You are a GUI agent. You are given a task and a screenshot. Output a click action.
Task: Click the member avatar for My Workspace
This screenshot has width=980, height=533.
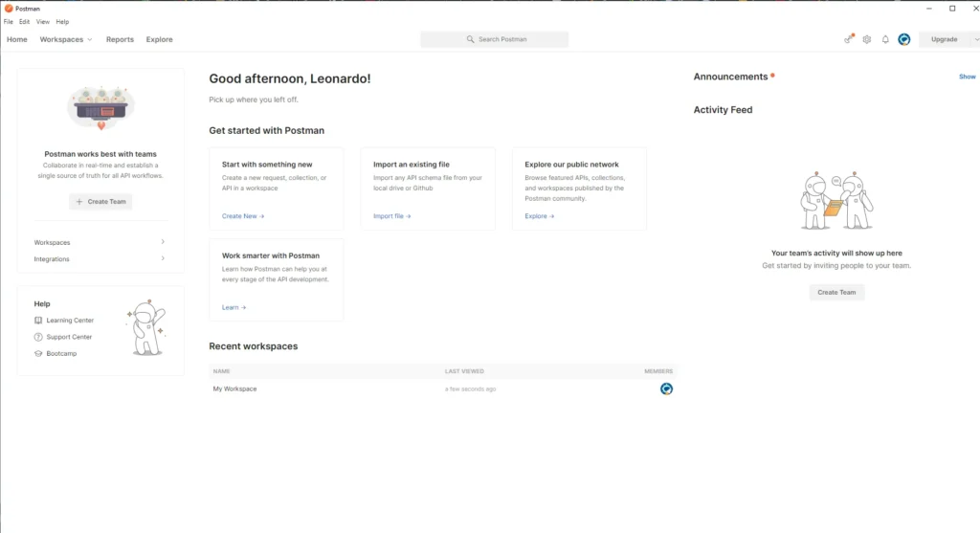coord(666,389)
